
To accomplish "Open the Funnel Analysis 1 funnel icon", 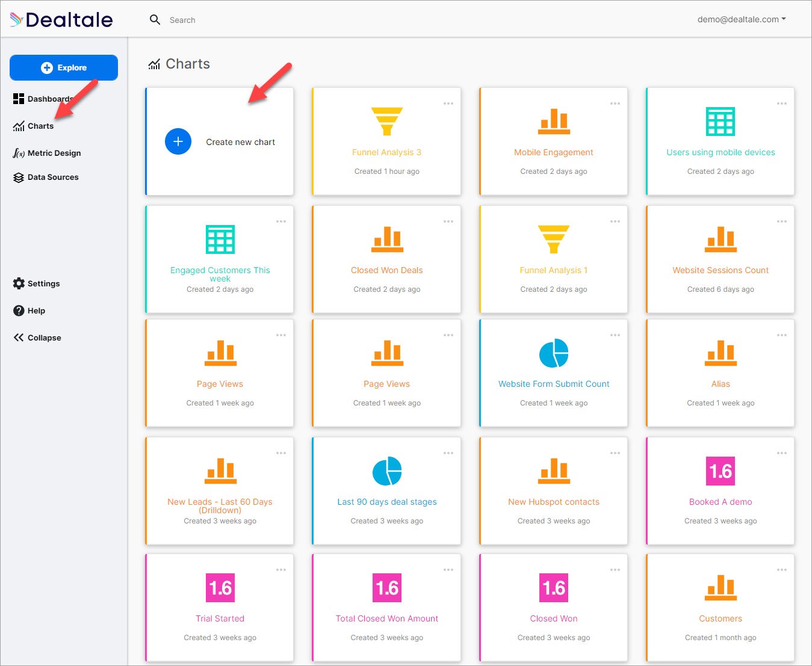I will coord(554,239).
